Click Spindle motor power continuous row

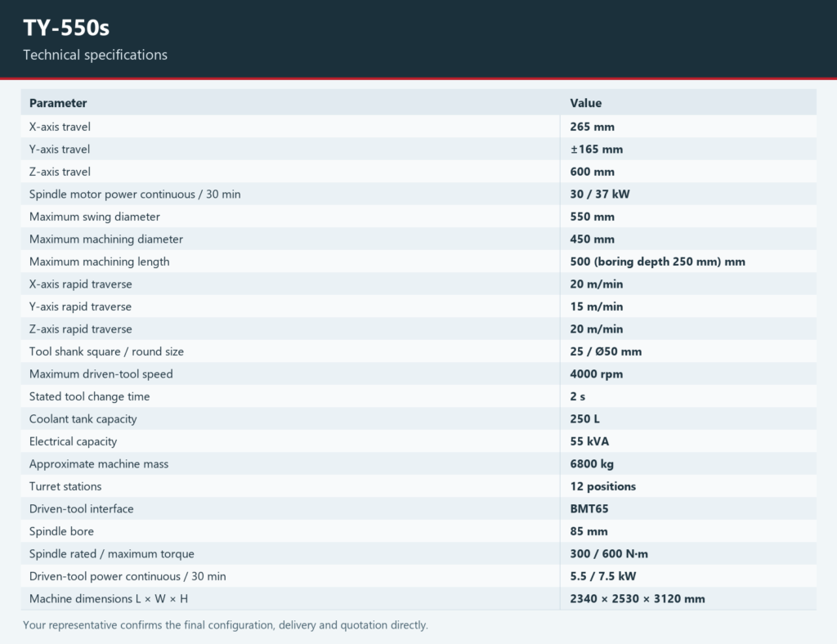tap(418, 195)
